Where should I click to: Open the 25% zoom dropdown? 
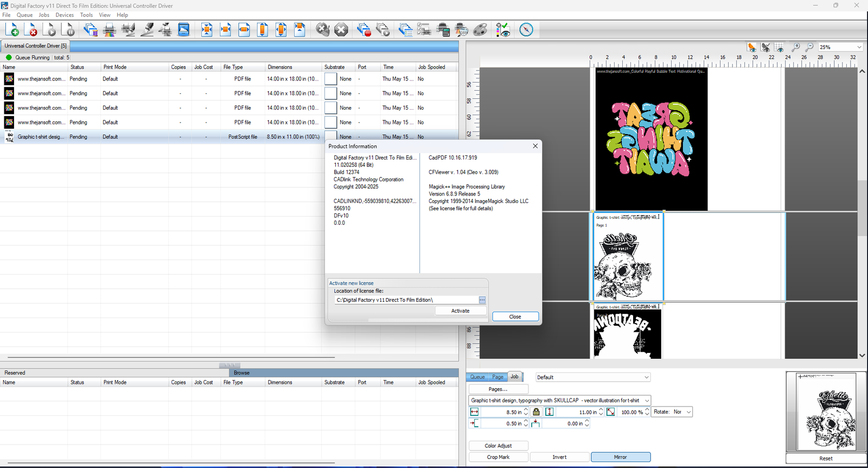[859, 47]
